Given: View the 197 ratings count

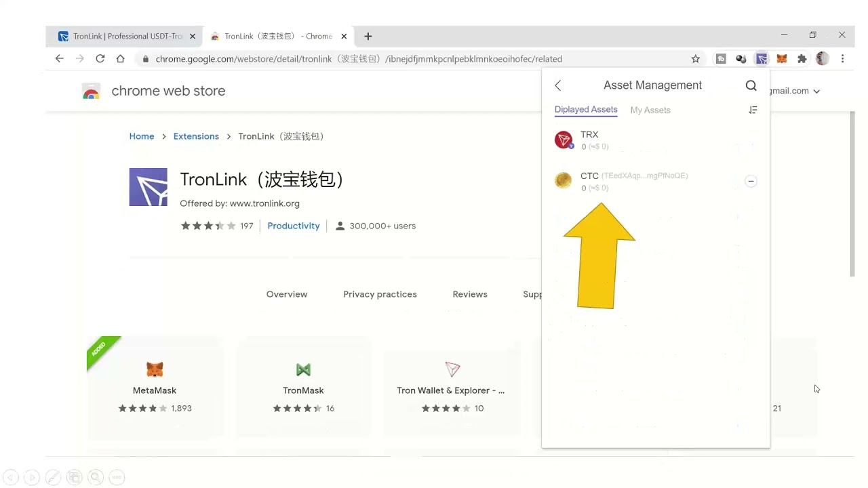Looking at the screenshot, I should click(247, 226).
